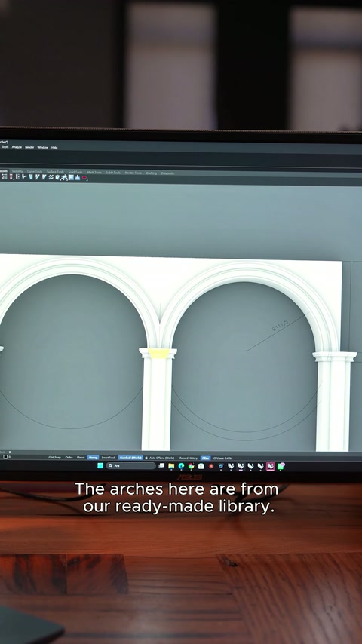362x644 pixels.
Task: Toggle SmartTrack
Action: click(x=109, y=458)
